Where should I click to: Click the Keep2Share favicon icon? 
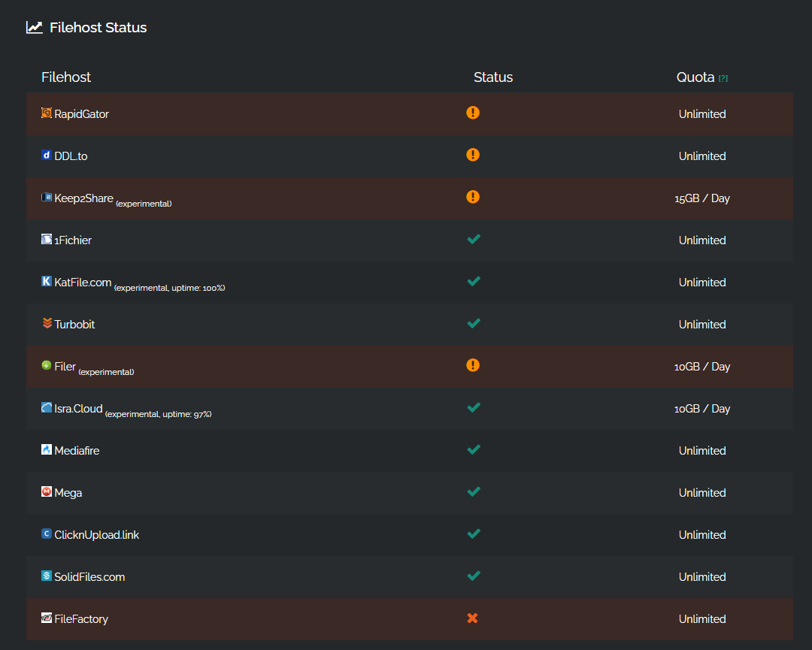(47, 197)
